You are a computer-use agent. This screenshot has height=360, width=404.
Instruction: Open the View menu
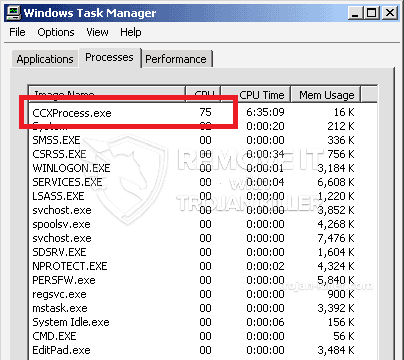point(97,32)
